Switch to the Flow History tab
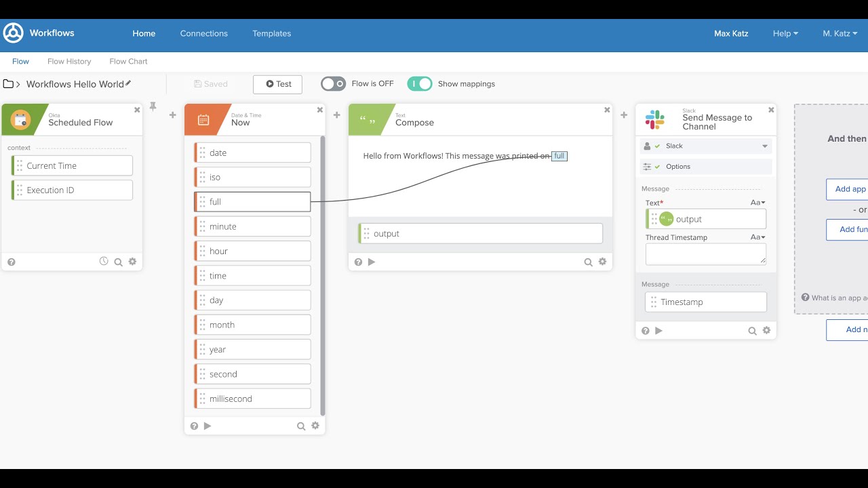868x488 pixels. click(x=69, y=61)
